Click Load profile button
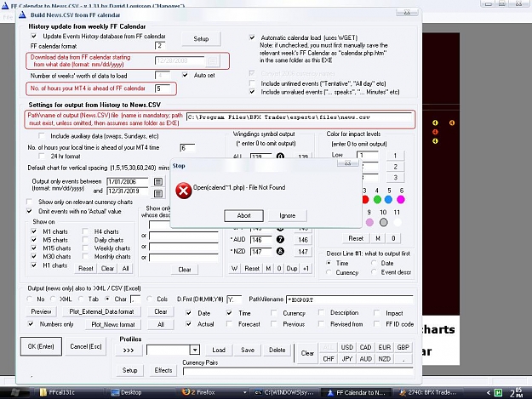Screen dimensions: 532x399 coord(219,350)
